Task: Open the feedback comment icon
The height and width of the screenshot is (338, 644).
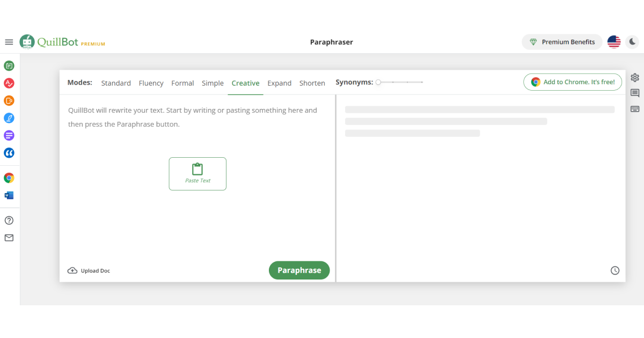Action: coord(635,92)
